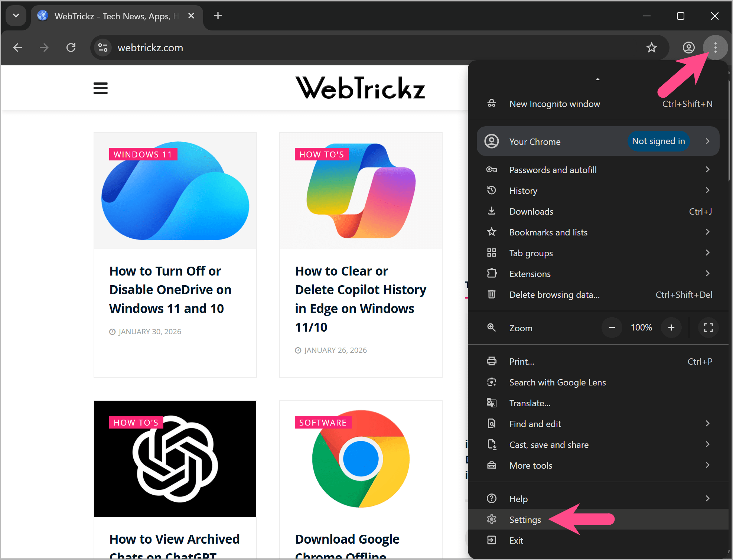Click the Not signed in badge
The height and width of the screenshot is (560, 733).
tap(658, 141)
